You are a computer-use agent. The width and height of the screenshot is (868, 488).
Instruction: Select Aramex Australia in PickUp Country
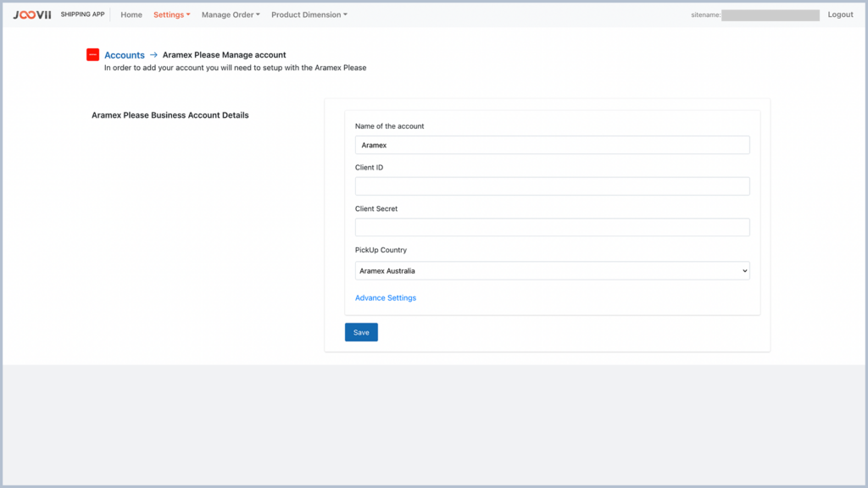552,270
